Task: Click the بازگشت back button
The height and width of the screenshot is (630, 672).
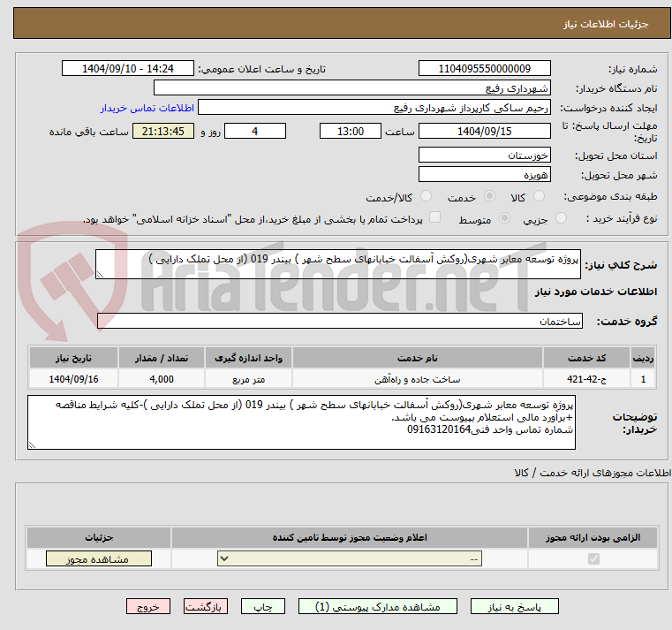Action: coord(205,606)
